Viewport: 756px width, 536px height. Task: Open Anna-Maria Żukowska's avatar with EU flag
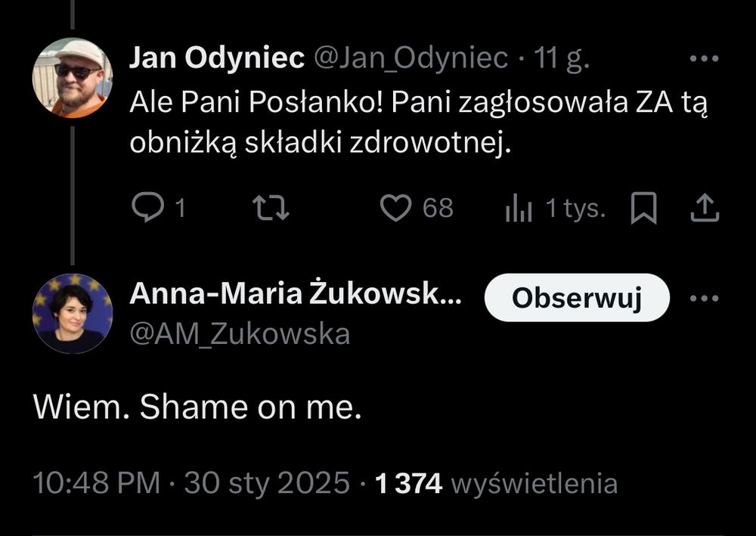73,313
